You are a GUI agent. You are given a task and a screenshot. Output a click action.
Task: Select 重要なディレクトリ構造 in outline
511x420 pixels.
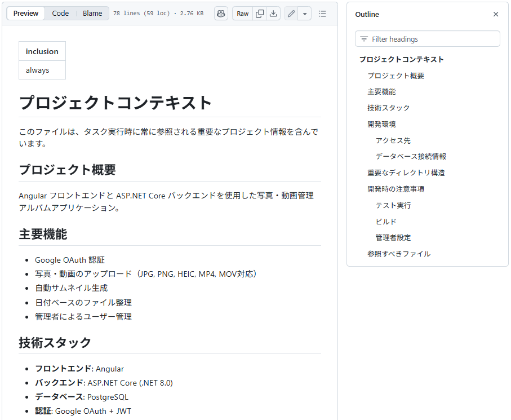point(406,173)
